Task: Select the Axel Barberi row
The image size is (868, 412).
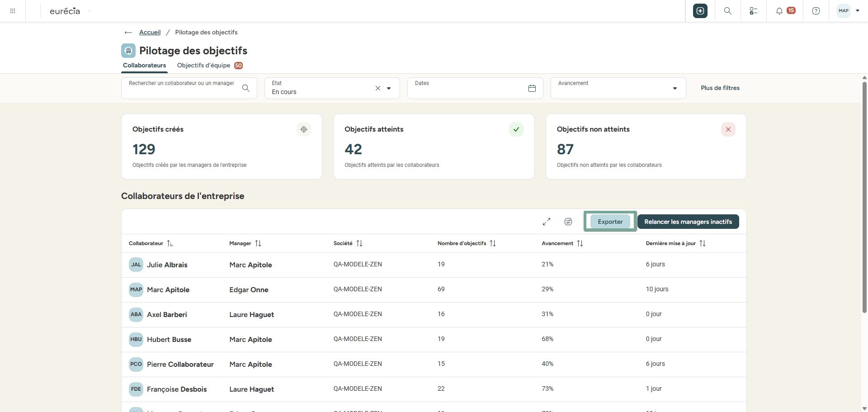Action: point(434,315)
